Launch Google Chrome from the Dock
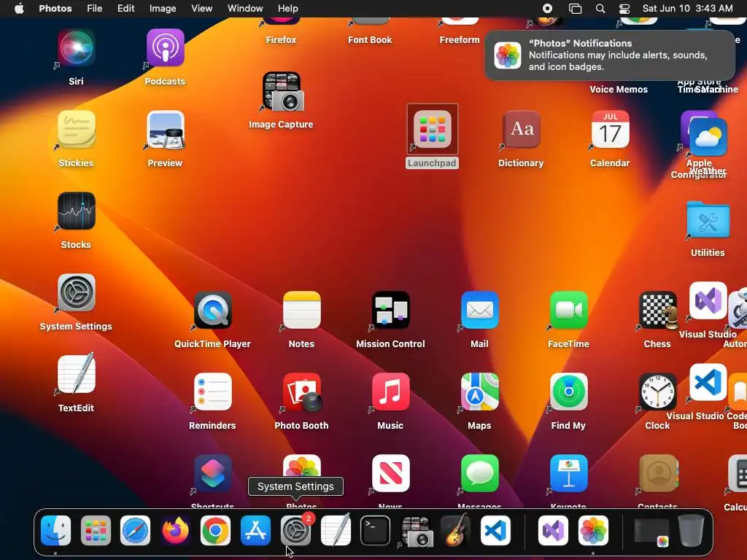Screen dimensions: 747x560 pos(215,531)
